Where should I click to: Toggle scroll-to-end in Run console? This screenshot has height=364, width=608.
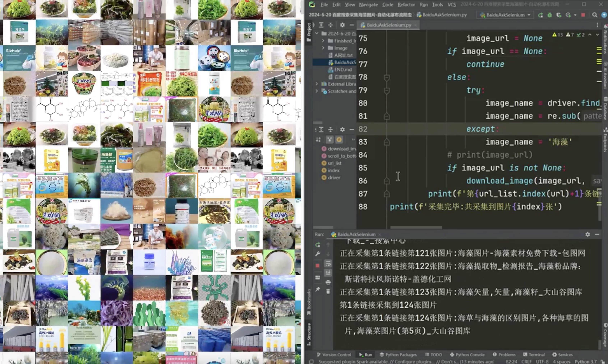pyautogui.click(x=328, y=273)
